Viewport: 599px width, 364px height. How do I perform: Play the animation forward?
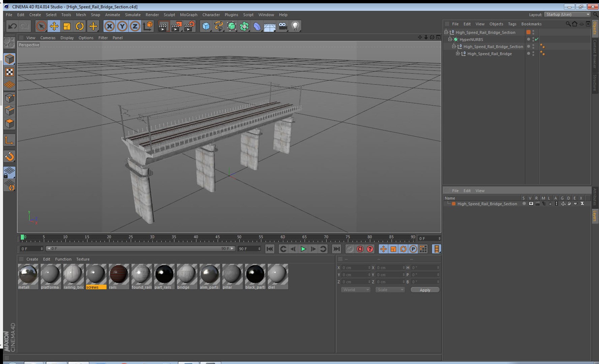(303, 249)
